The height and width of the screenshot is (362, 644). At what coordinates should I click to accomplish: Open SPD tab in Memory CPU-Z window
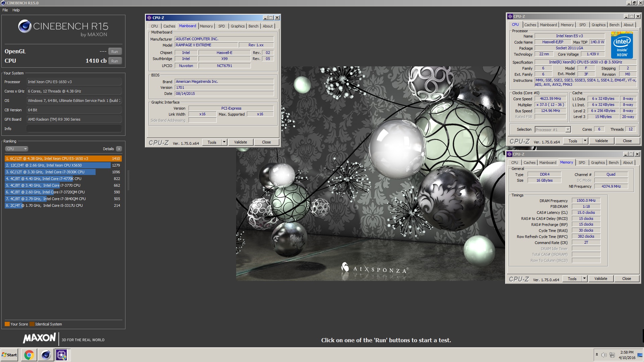pos(582,163)
